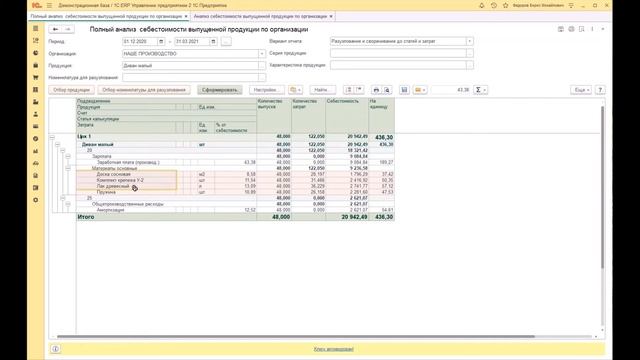Open the Настройки... button
The height and width of the screenshot is (360, 640).
(x=267, y=90)
